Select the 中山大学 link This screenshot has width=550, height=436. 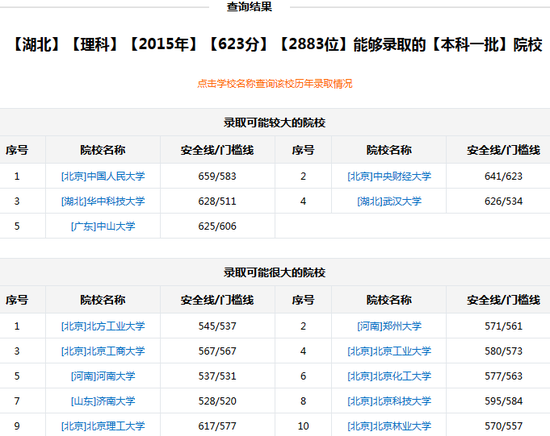tap(103, 226)
